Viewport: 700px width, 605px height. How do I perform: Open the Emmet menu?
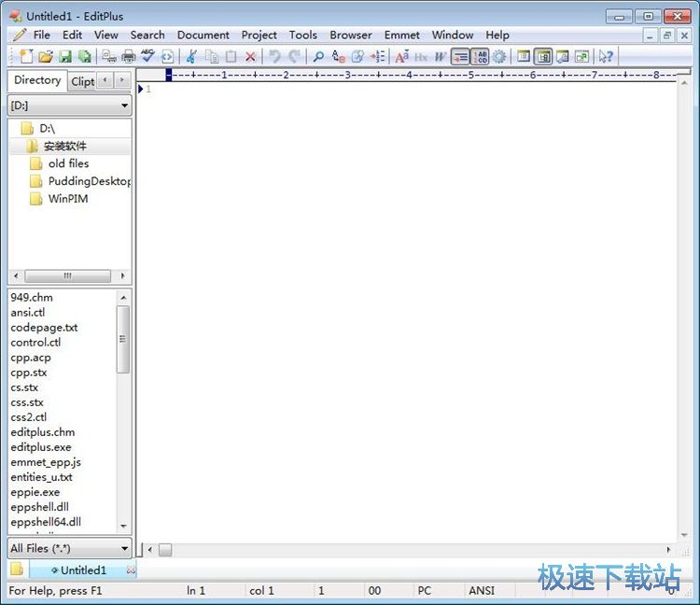point(401,35)
